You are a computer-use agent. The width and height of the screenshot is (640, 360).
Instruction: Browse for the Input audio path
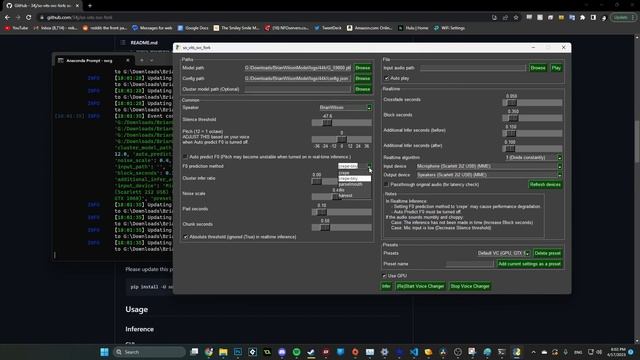[x=538, y=68]
